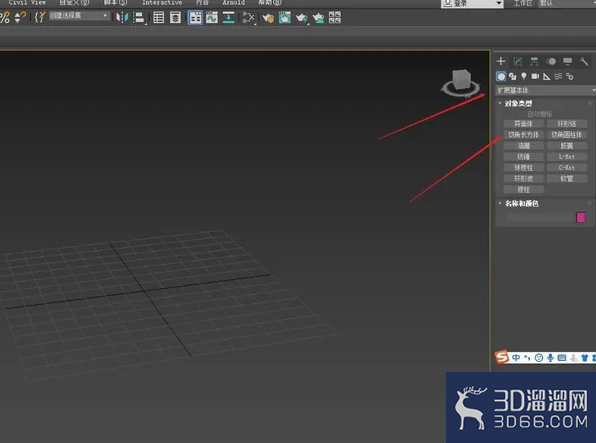Select the Cameras category icon
Screen dimensions: 596x443
tap(535, 76)
